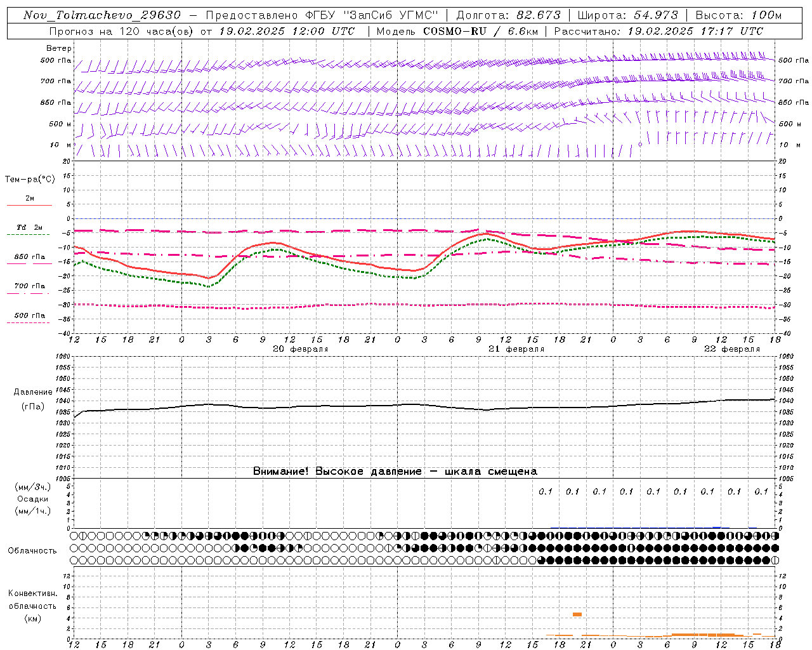Click the 500 гПа temperature legend entry
The image size is (812, 650).
[30, 315]
